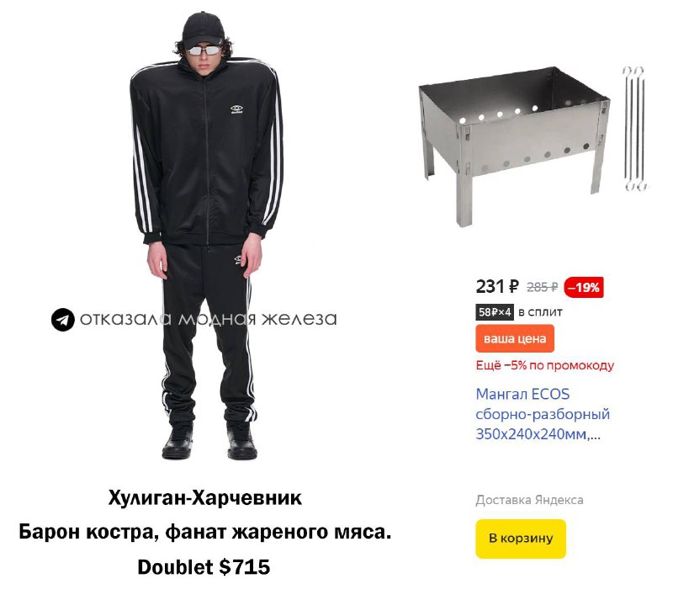673x616 pixels.
Task: Click the orange ваша цена badge
Action: tap(515, 338)
